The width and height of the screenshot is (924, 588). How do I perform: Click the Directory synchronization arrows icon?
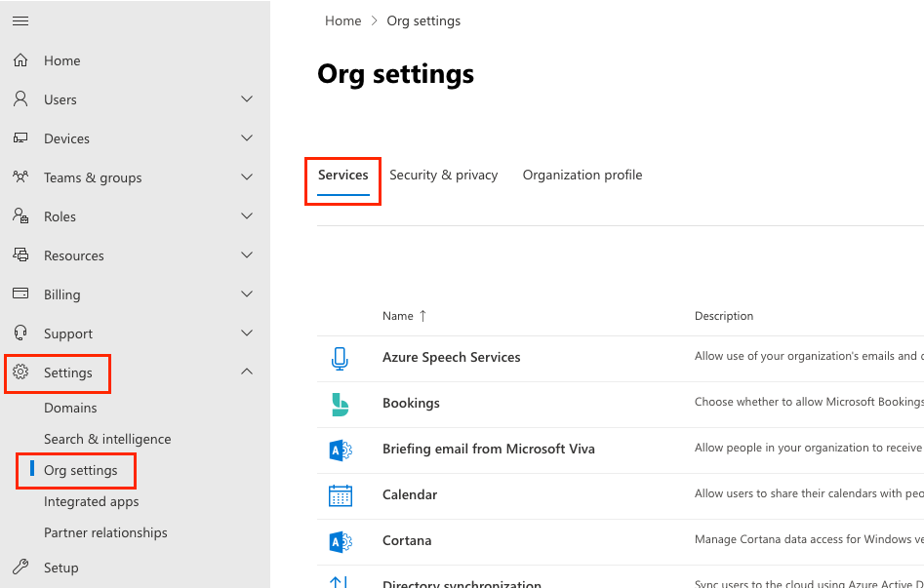339,582
